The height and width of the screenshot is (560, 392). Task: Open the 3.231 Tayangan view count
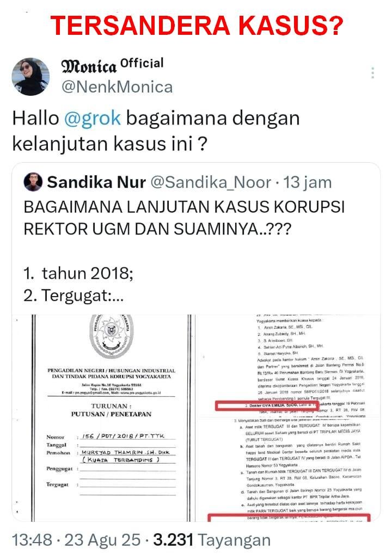coord(212,540)
